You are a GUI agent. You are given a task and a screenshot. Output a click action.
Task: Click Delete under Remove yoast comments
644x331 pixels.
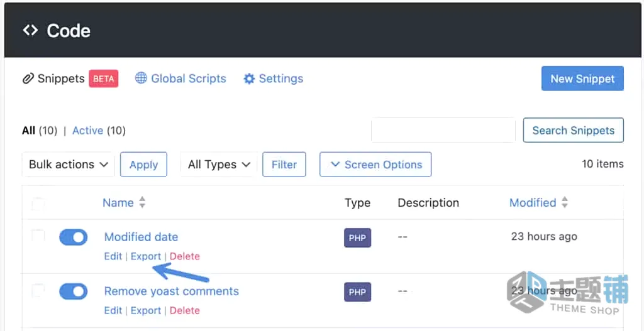185,310
